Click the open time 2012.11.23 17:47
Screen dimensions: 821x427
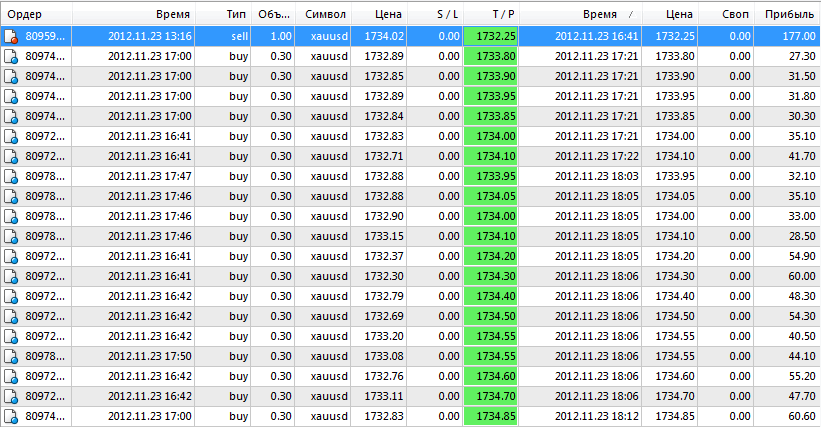[x=150, y=176]
